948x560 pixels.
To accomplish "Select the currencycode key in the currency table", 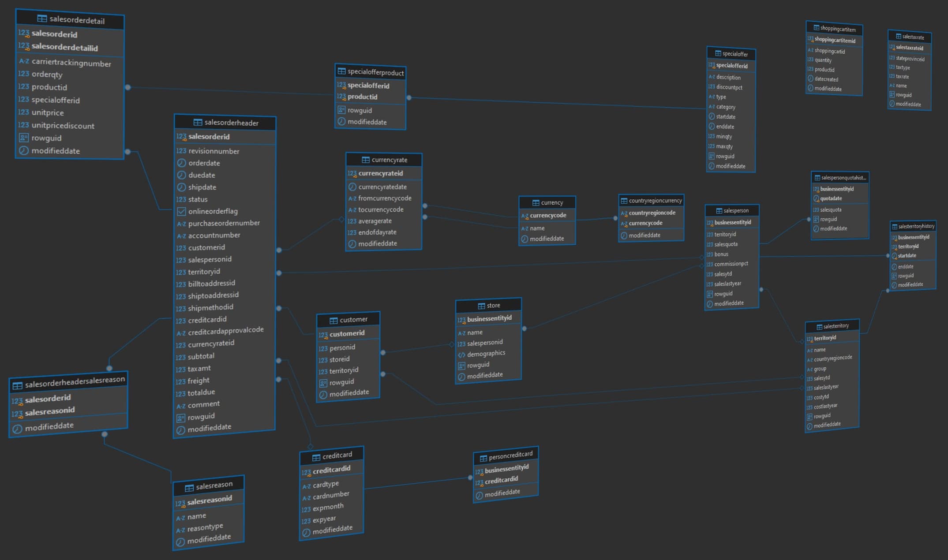I will 547,215.
